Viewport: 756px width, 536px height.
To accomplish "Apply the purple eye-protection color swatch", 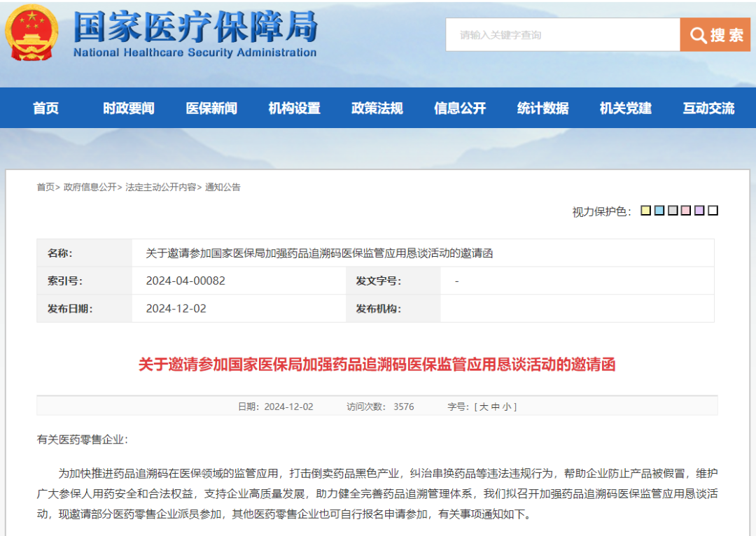I will (699, 211).
